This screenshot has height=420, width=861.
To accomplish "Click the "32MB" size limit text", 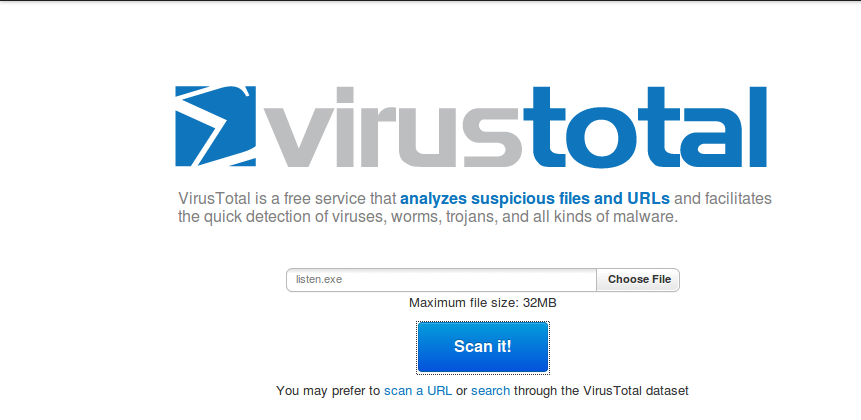I will 539,303.
